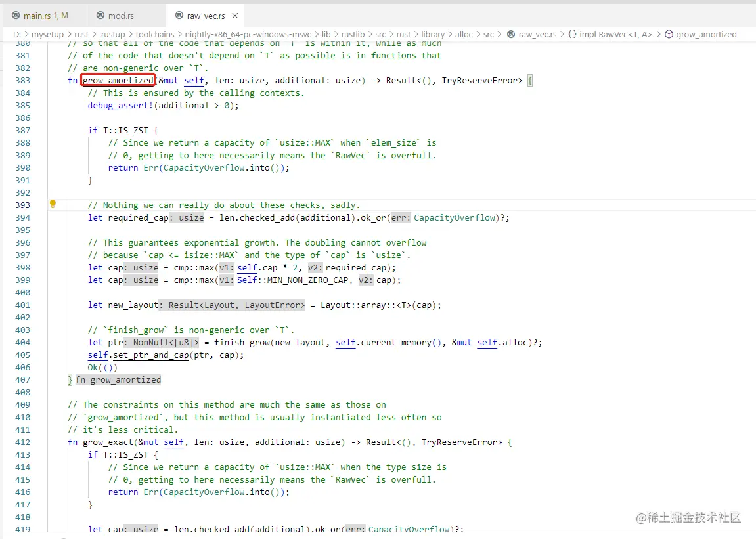Open the 'D:' breadcrumb segment
Image resolution: width=756 pixels, height=539 pixels.
pyautogui.click(x=17, y=34)
